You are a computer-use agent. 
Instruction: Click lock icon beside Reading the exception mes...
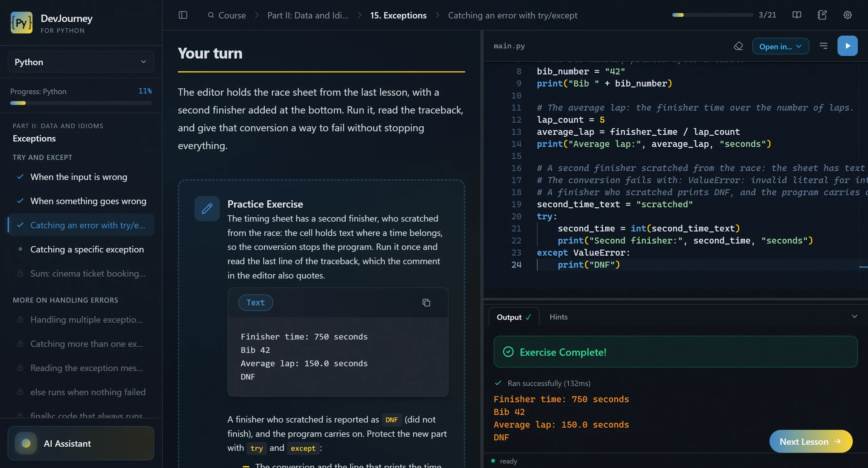[20, 368]
